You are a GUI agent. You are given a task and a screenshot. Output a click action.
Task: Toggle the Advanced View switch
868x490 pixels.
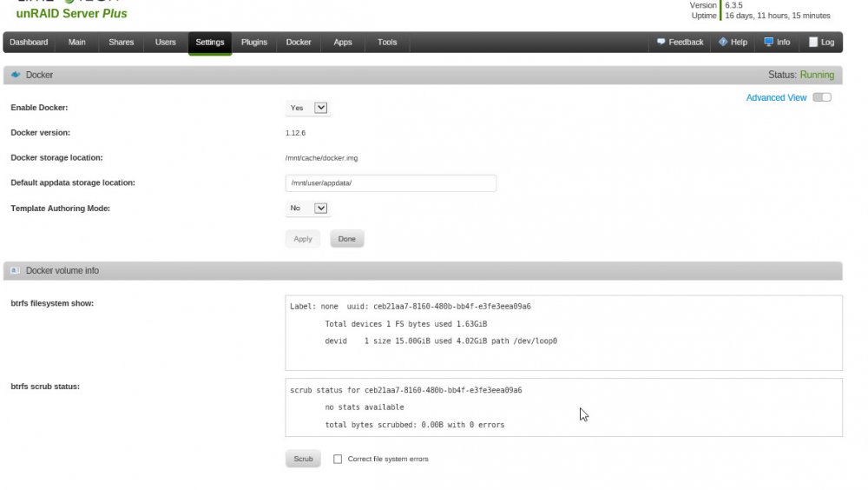tap(822, 97)
